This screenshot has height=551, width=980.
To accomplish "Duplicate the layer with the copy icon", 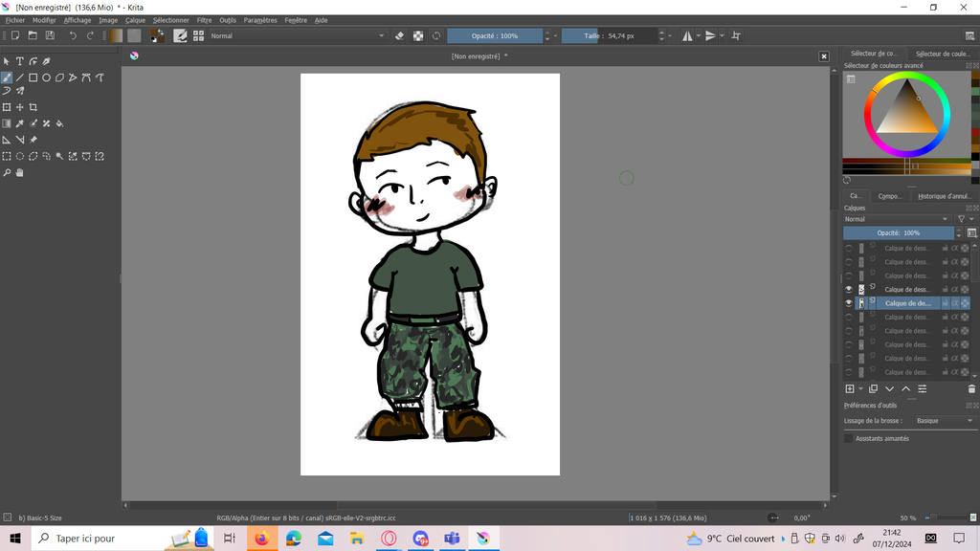I will [873, 389].
